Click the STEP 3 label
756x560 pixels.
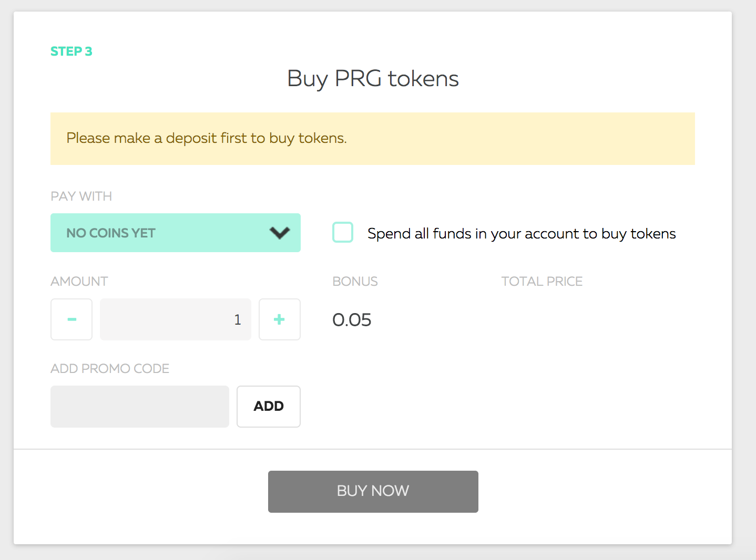click(71, 51)
